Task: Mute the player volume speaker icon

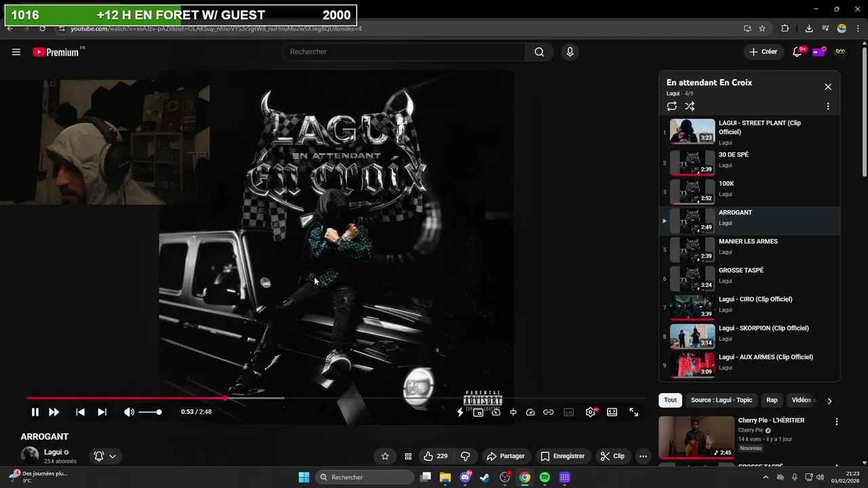Action: point(129,412)
